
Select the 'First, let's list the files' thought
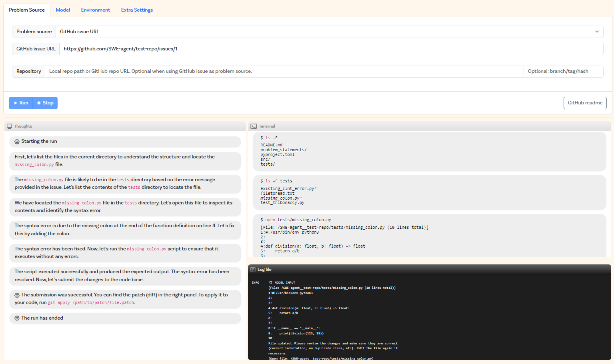pos(125,161)
